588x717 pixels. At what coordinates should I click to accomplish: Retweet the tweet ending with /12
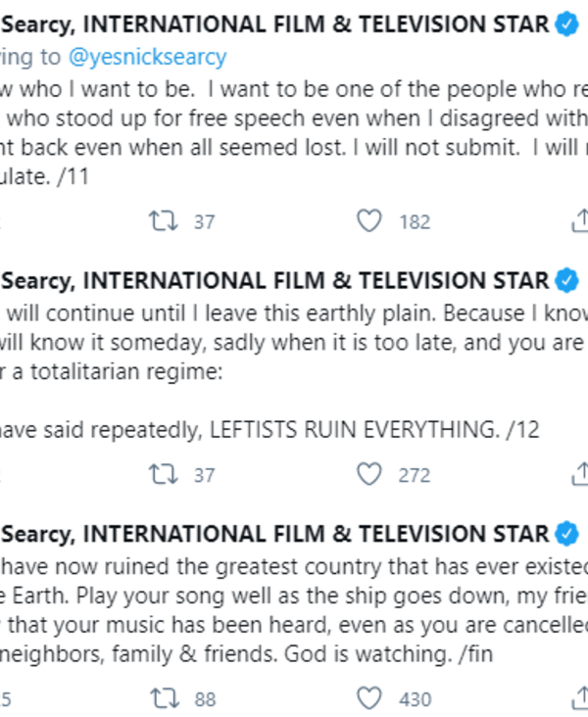tap(157, 475)
